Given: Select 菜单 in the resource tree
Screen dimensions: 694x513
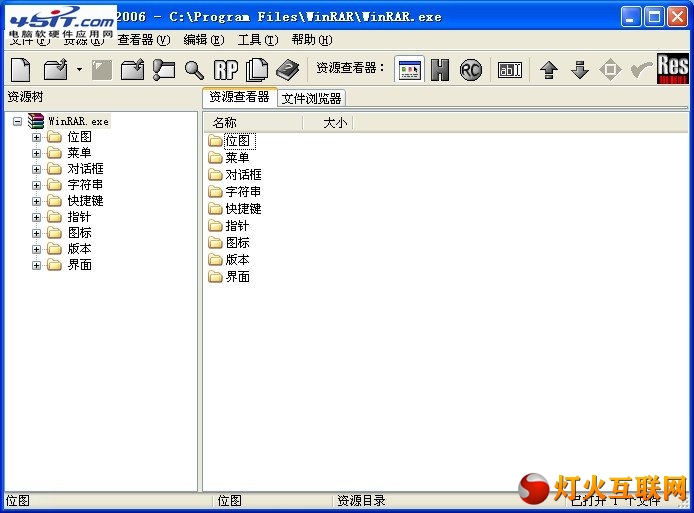Looking at the screenshot, I should [x=79, y=153].
